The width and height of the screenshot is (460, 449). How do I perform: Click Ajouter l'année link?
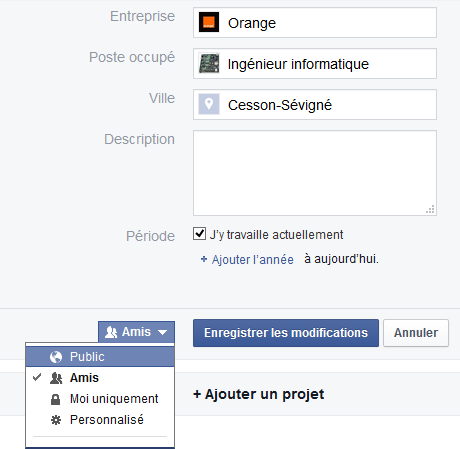click(x=253, y=259)
